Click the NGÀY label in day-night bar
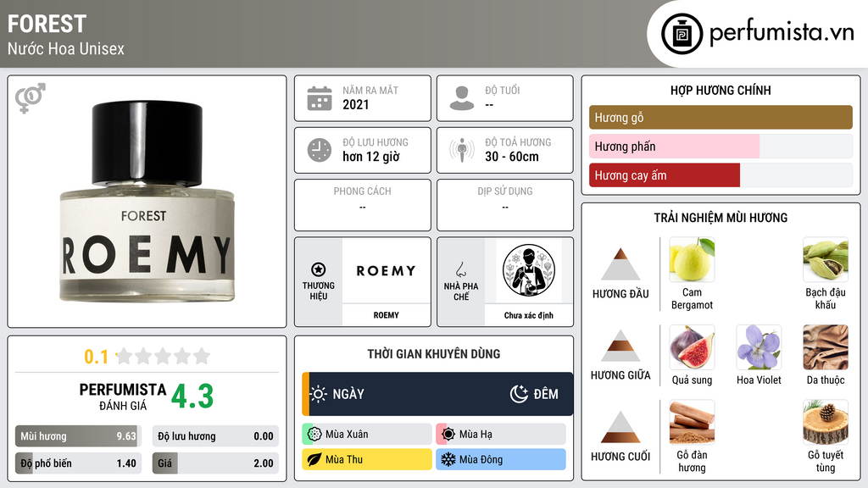This screenshot has width=868, height=488. pos(348,394)
